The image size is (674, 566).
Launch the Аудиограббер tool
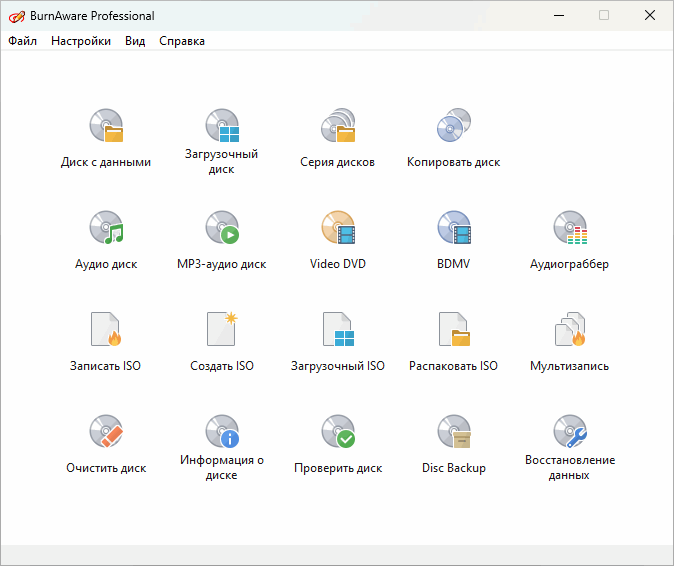569,229
